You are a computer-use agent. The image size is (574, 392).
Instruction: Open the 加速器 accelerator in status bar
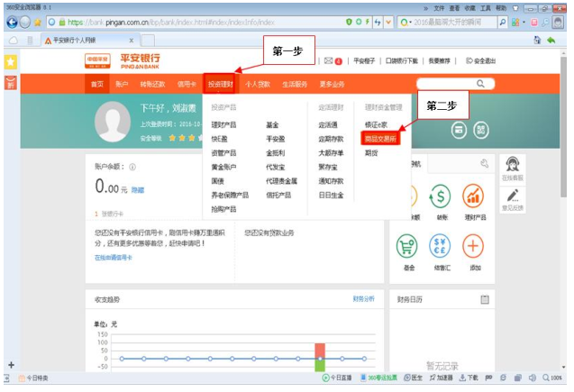[x=442, y=378]
